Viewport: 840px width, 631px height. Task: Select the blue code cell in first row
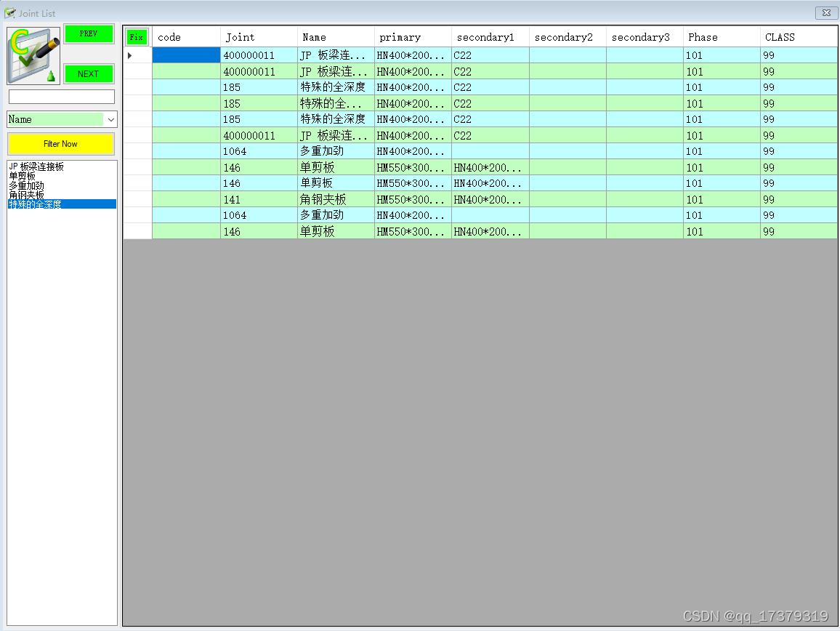187,55
